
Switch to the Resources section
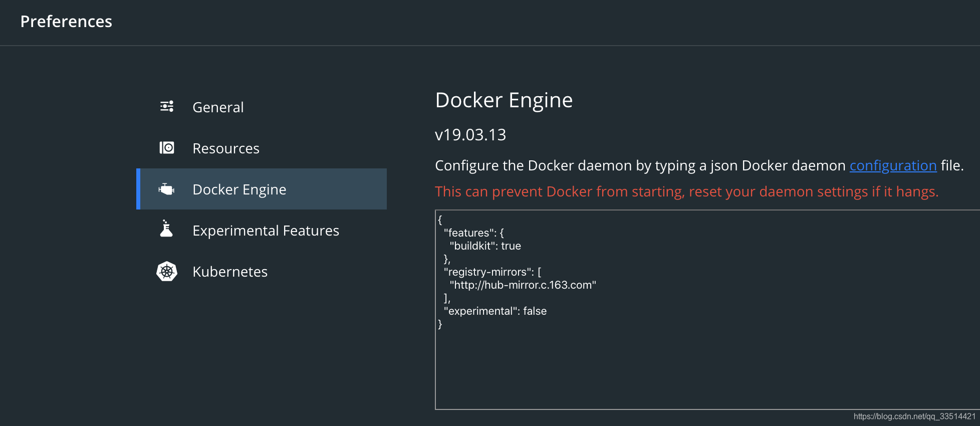pyautogui.click(x=262, y=148)
